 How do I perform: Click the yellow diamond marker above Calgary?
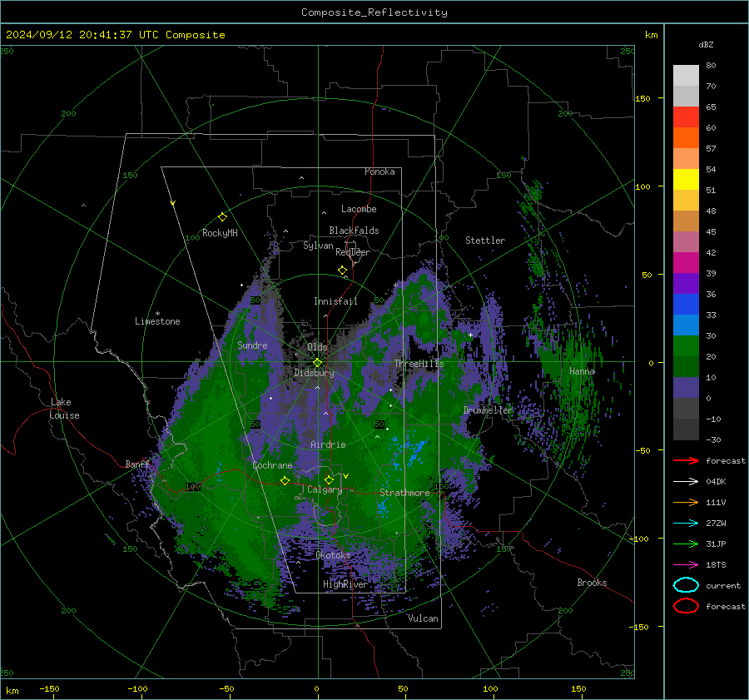[x=329, y=479]
